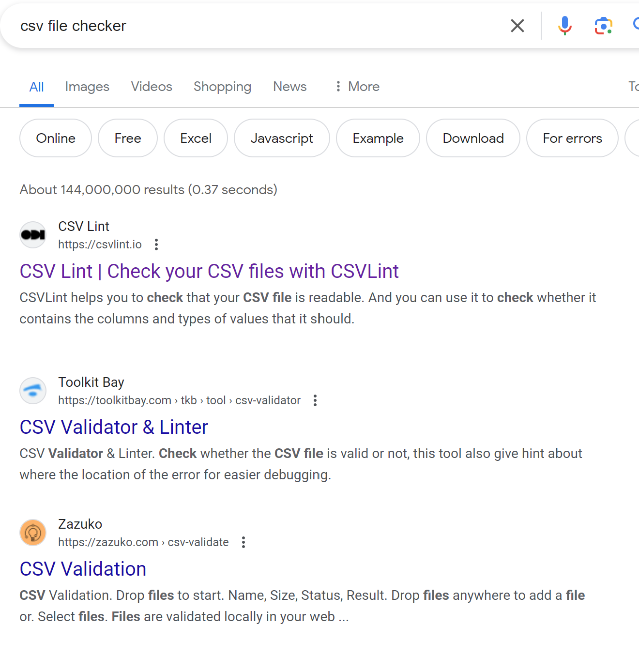Open the CSV Validator & Linter link
The image size is (639, 672).
coord(114,427)
